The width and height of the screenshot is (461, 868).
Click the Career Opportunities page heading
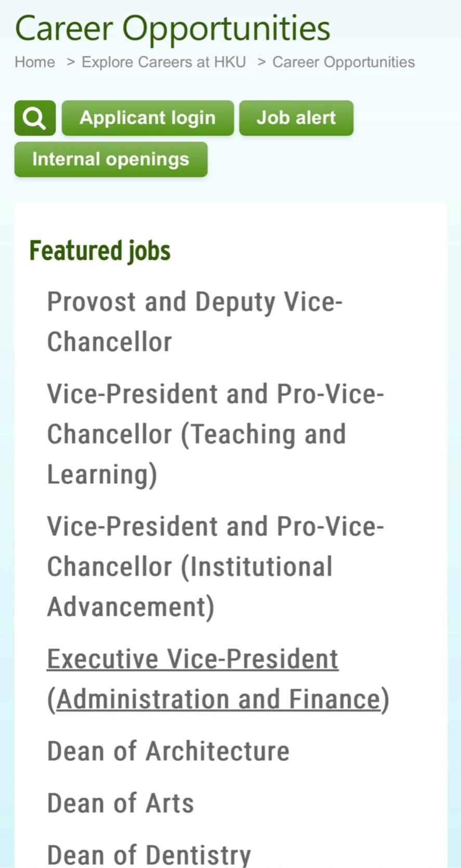point(173,28)
